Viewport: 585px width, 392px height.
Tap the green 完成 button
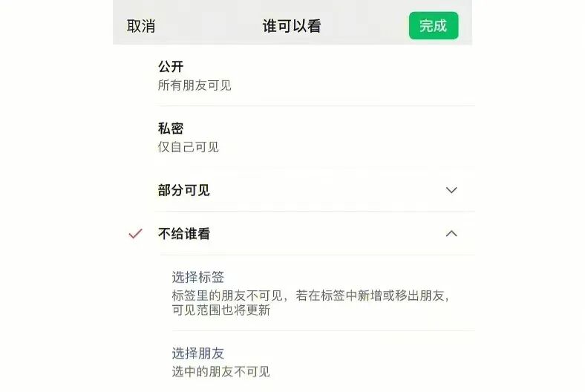point(434,25)
